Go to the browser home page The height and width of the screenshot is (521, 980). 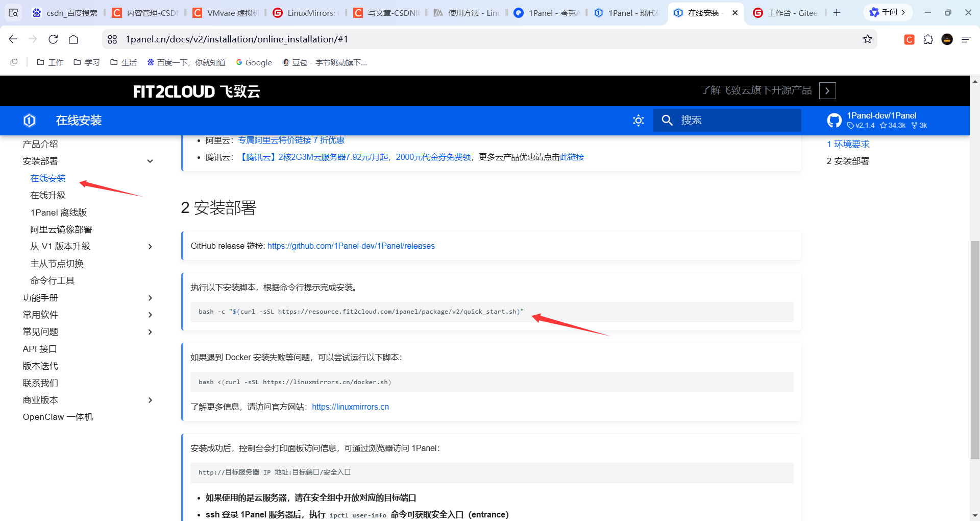click(x=73, y=39)
